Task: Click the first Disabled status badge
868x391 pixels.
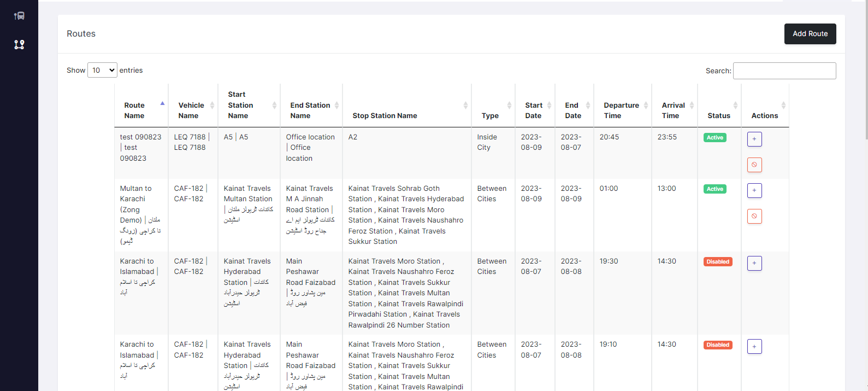Action: [x=718, y=262]
